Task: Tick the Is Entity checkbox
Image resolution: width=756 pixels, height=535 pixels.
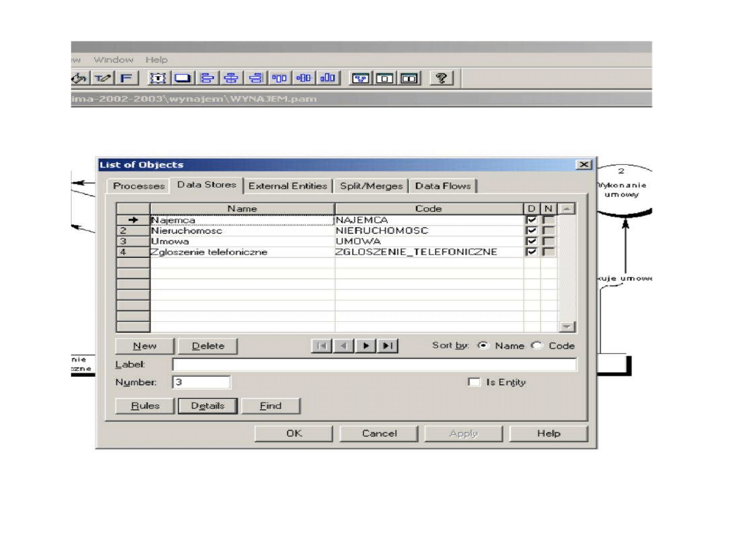Action: tap(475, 382)
